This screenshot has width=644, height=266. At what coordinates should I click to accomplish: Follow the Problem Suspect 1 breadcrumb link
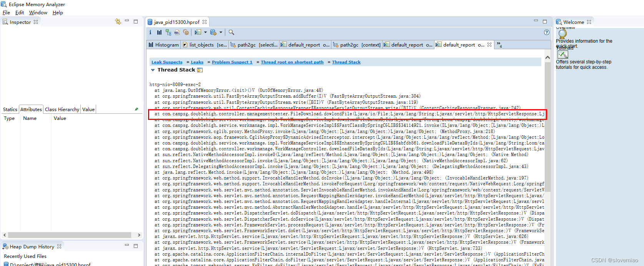point(232,62)
